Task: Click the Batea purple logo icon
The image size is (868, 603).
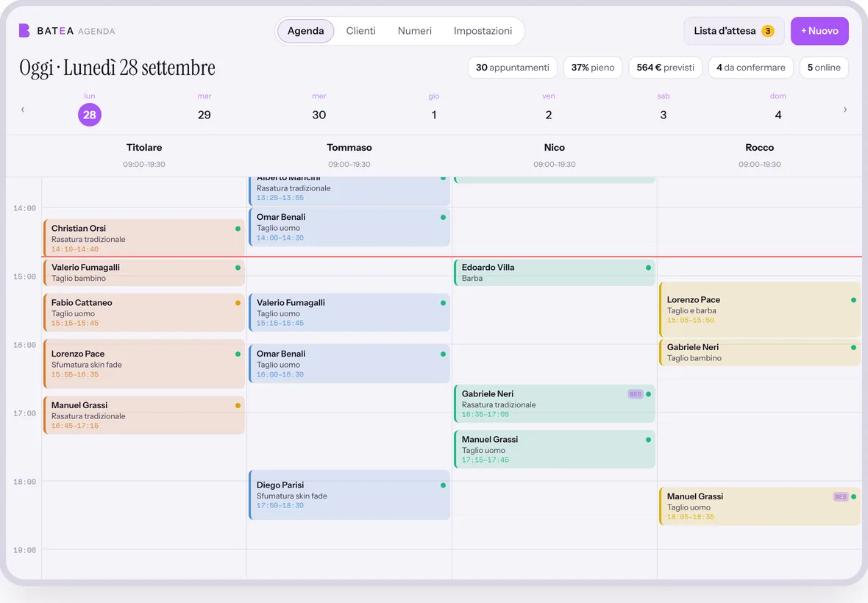Action: pyautogui.click(x=24, y=30)
